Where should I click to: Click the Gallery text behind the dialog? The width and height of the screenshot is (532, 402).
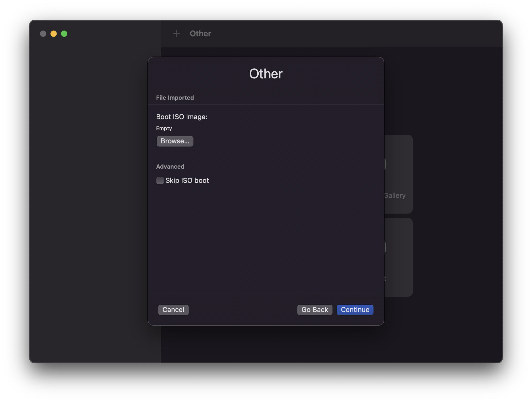[x=395, y=195]
